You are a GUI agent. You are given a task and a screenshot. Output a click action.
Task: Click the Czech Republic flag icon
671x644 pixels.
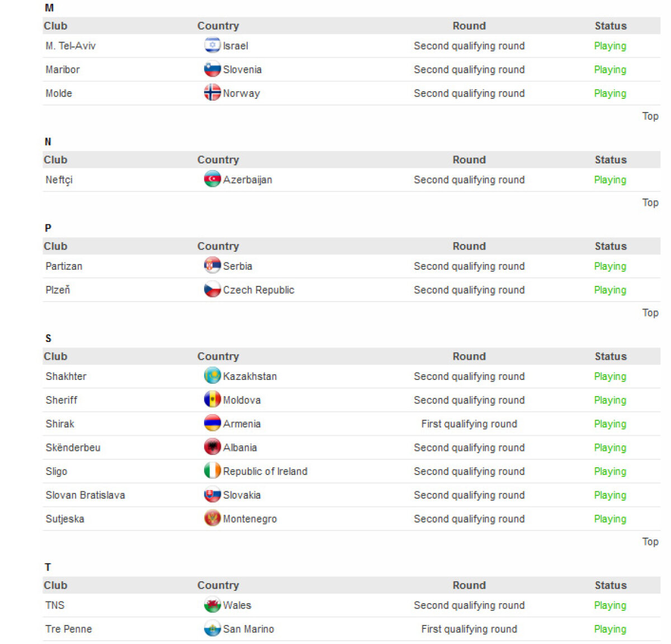point(212,290)
